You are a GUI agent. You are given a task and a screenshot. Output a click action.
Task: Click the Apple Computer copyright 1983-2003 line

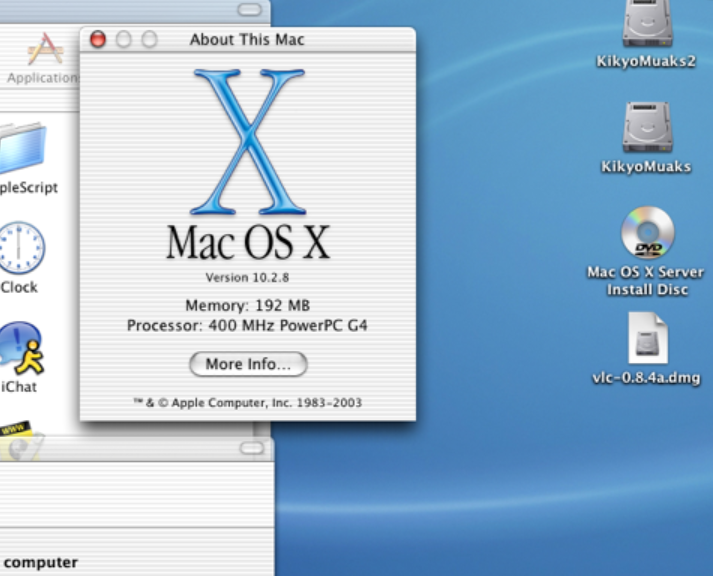tap(248, 403)
